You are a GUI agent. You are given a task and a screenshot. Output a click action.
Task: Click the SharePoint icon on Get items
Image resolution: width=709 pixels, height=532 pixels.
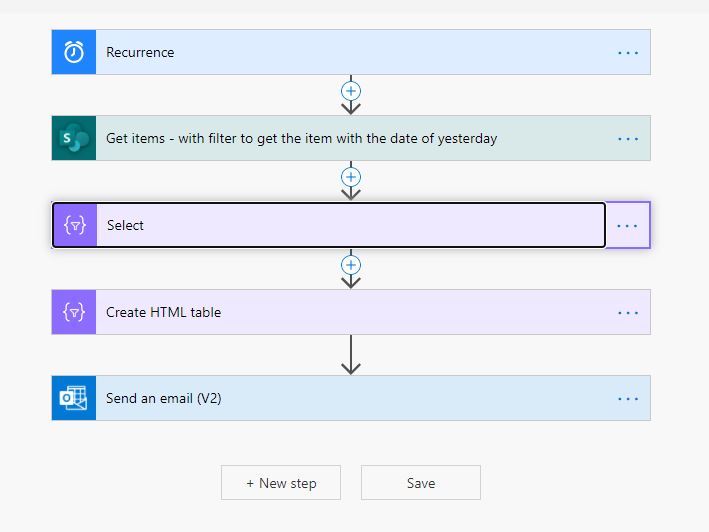tap(74, 138)
